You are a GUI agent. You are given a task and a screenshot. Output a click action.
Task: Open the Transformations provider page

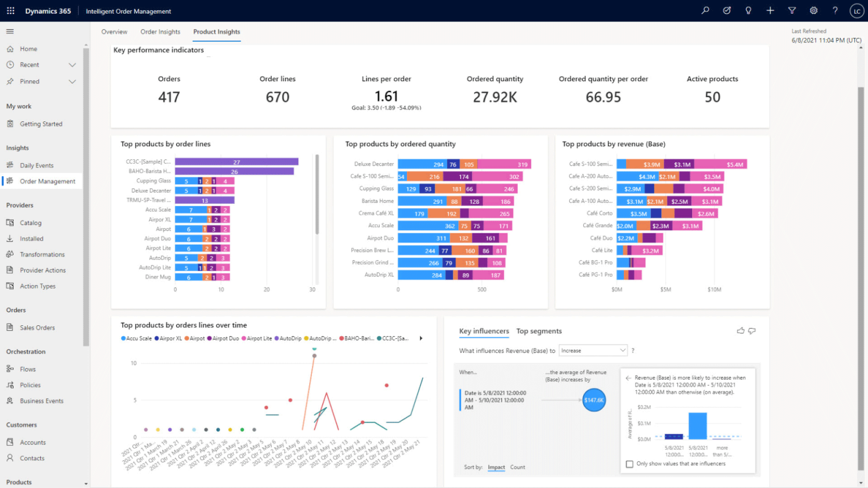click(x=42, y=254)
